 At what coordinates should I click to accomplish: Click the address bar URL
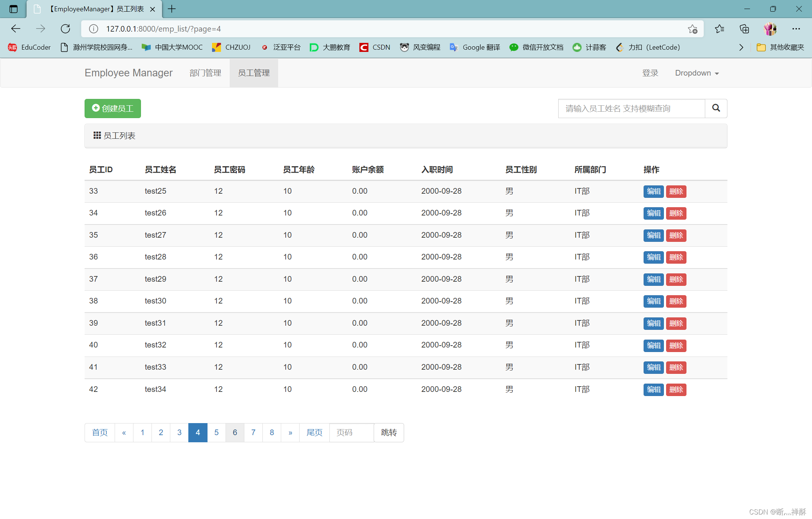(x=164, y=29)
